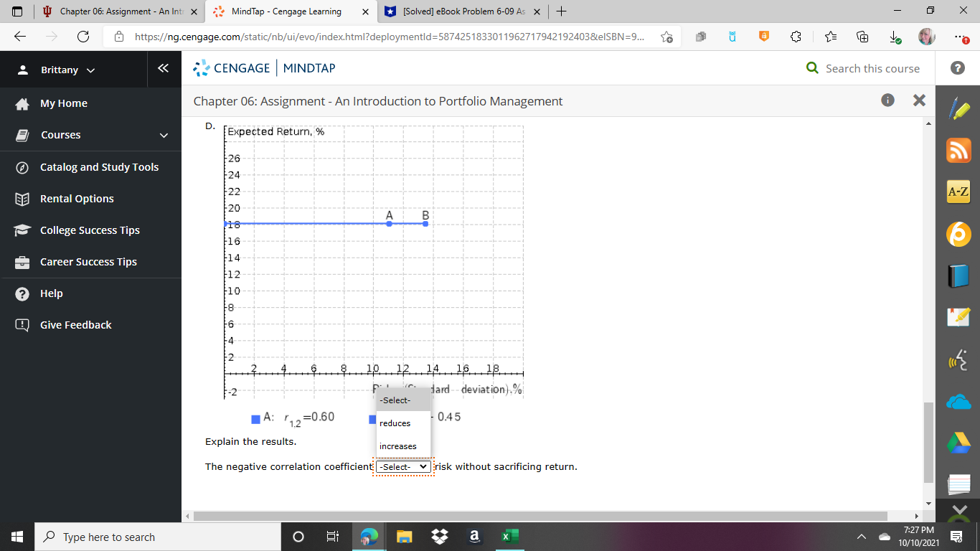The height and width of the screenshot is (551, 980).
Task: Click Give Feedback in the left menu
Action: (75, 324)
